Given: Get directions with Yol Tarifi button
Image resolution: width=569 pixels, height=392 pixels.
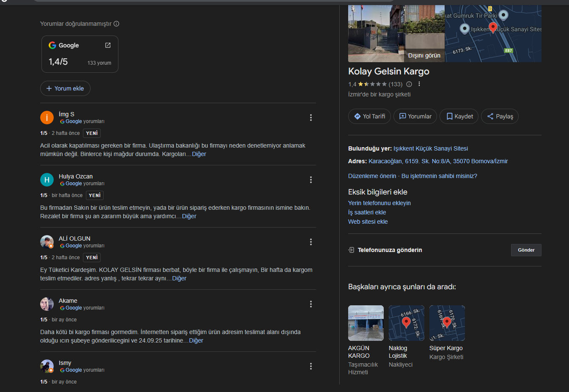Looking at the screenshot, I should point(369,116).
